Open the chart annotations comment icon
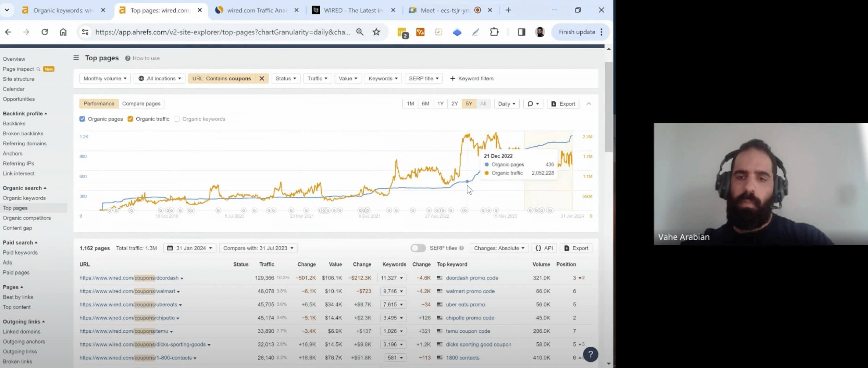 tap(533, 104)
